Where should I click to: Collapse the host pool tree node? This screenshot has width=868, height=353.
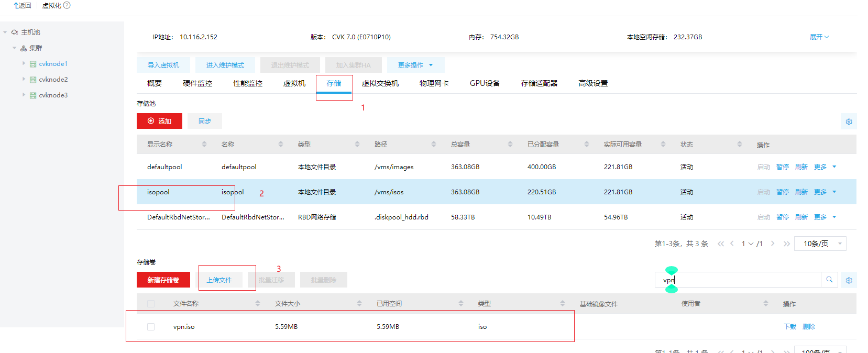[5, 32]
